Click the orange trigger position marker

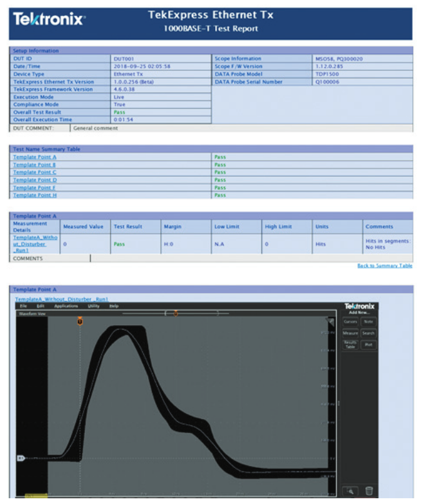point(80,320)
